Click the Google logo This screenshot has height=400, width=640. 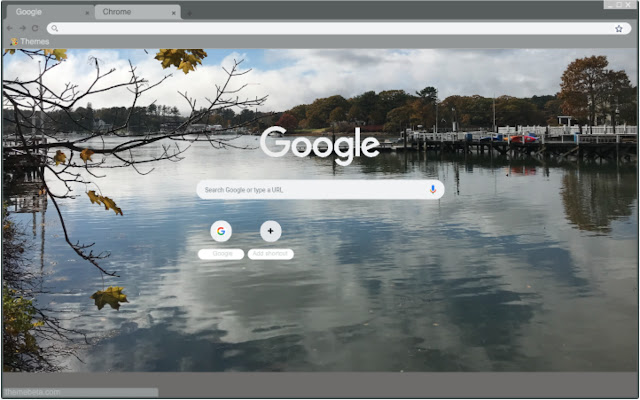tap(320, 145)
